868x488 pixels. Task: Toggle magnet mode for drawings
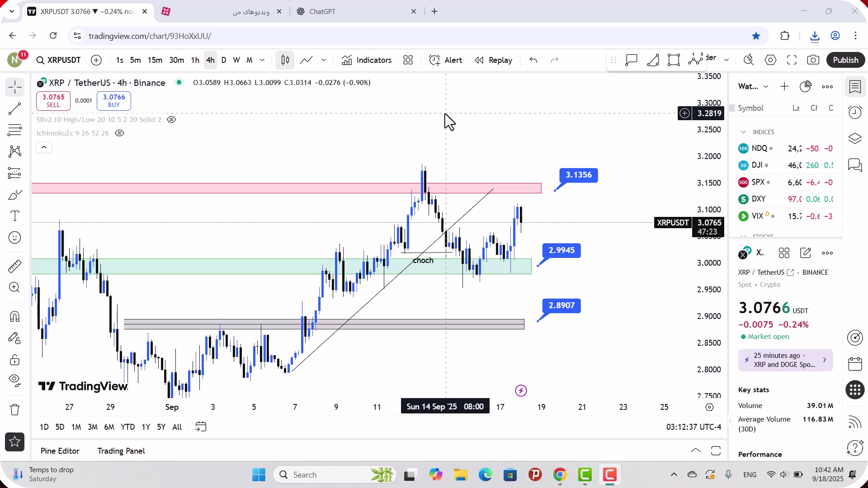click(x=15, y=316)
